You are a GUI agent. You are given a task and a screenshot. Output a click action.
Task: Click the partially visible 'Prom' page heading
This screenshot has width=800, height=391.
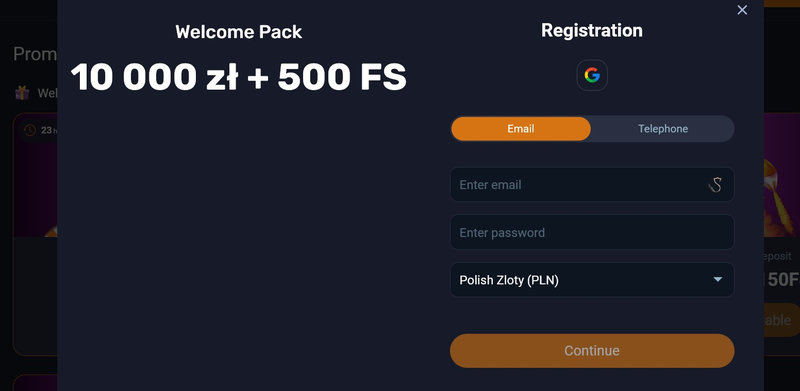[x=35, y=54]
